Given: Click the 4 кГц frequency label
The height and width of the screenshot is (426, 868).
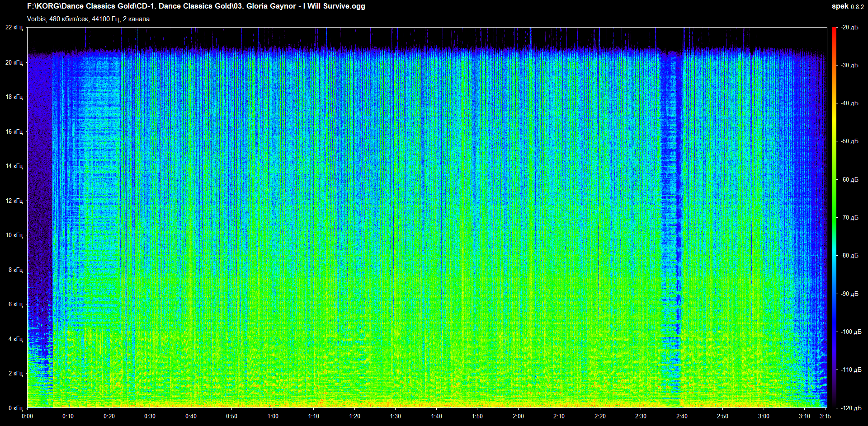Looking at the screenshot, I should [15, 339].
